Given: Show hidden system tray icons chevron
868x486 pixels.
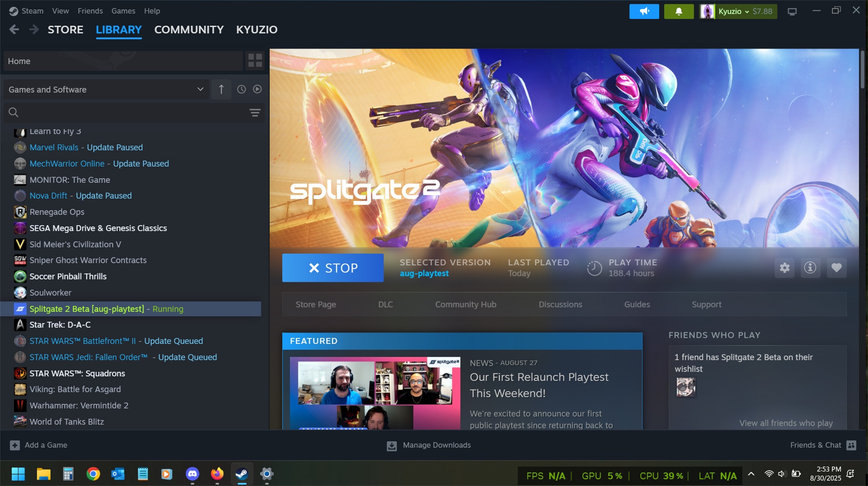Looking at the screenshot, I should click(x=751, y=474).
